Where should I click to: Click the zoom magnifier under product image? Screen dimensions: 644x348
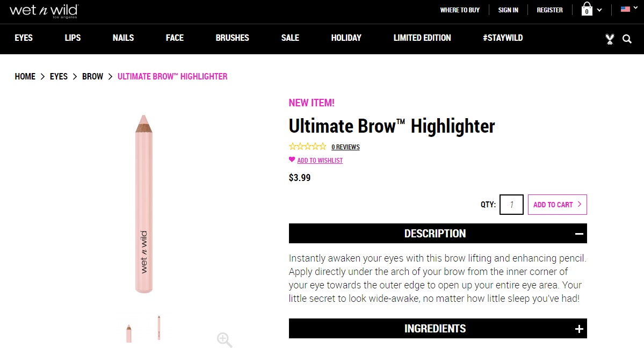pyautogui.click(x=225, y=339)
